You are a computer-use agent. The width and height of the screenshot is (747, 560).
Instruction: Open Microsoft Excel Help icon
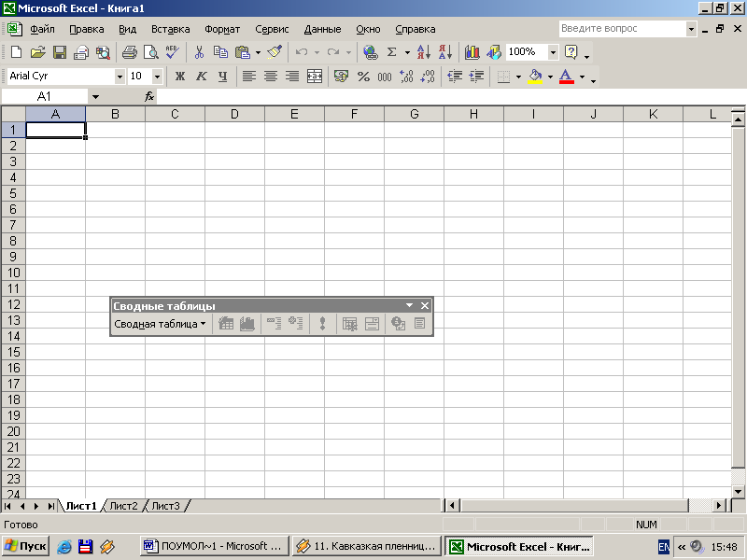(x=571, y=52)
